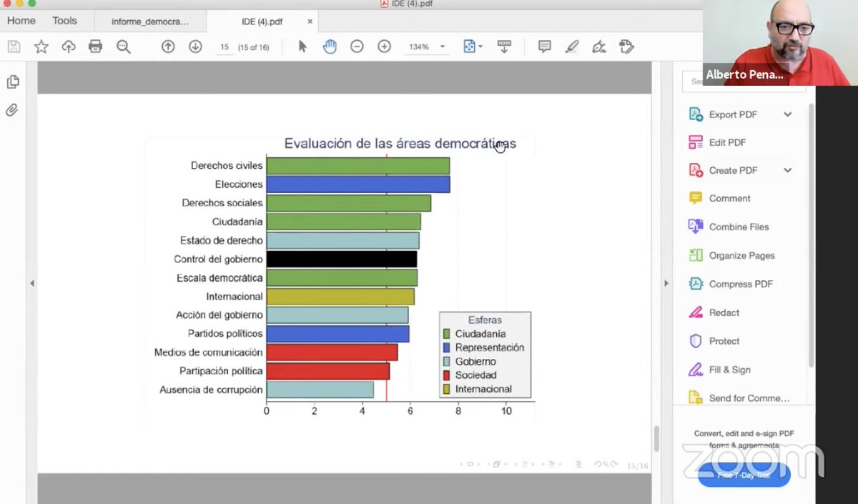Click the black Control del gobierno bar

(x=342, y=259)
